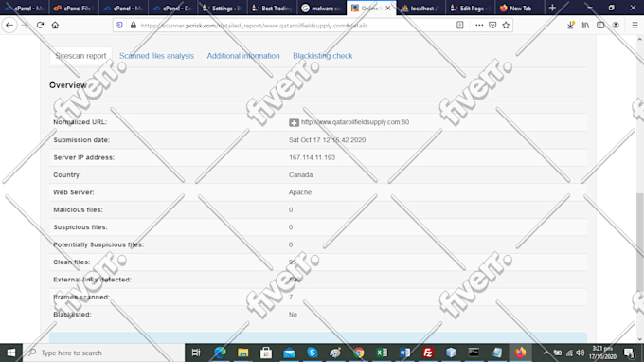Open Google Chrome from the taskbar
The height and width of the screenshot is (362, 644).
point(359,353)
